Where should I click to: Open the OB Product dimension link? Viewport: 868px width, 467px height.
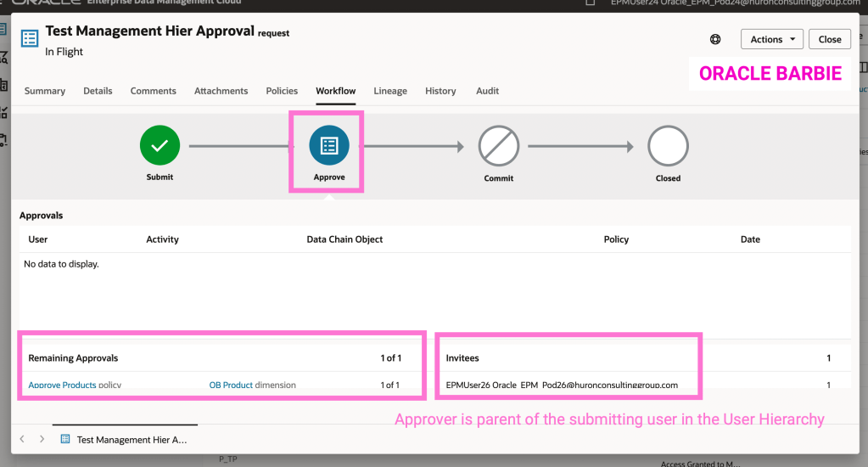click(x=231, y=385)
